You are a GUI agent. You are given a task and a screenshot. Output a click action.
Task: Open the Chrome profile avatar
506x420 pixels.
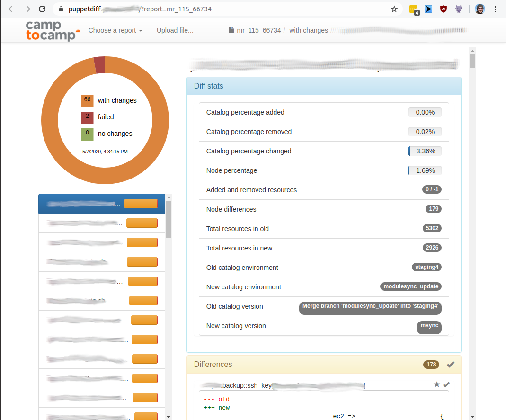(x=480, y=9)
